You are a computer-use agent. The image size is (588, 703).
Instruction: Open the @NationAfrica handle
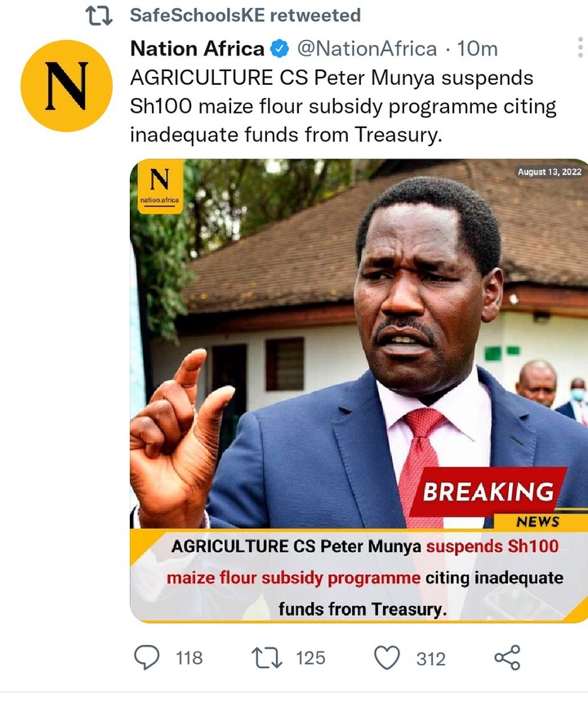point(367,48)
